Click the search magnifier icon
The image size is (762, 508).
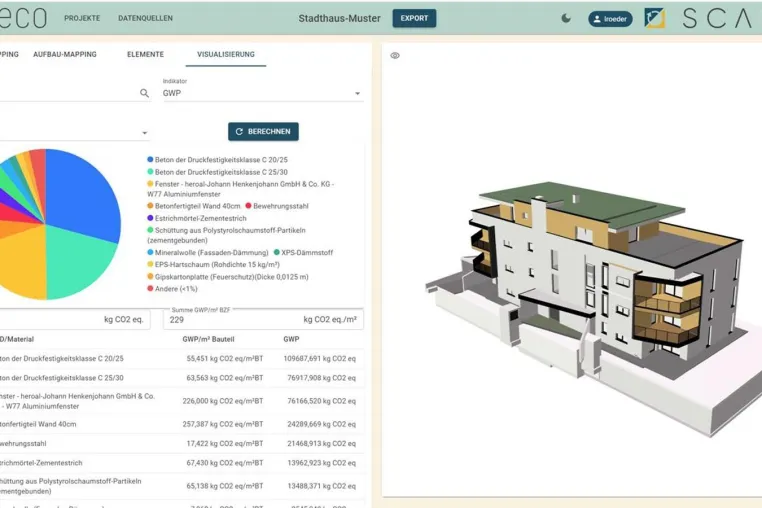coord(144,93)
